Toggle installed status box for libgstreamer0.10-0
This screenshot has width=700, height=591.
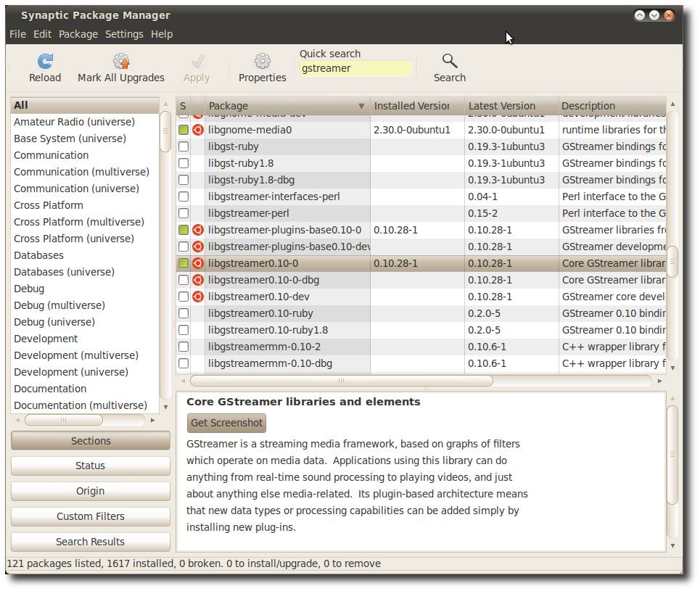click(184, 263)
